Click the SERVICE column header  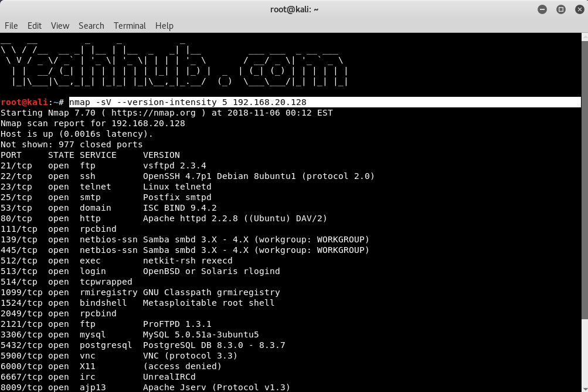[98, 155]
